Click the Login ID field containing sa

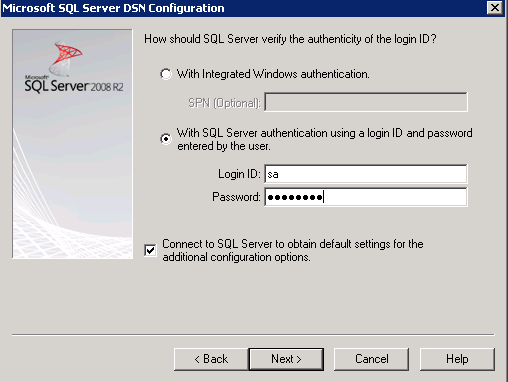[366, 174]
